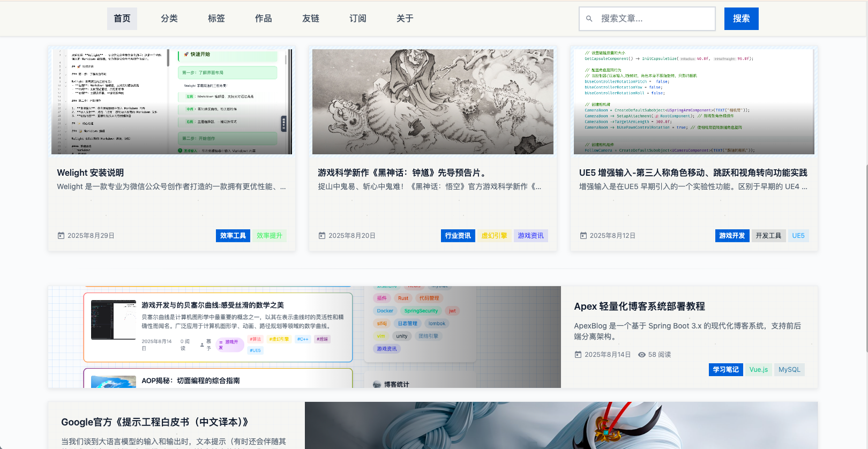868x449 pixels.
Task: Click the magnifier icon in search box
Action: pos(589,19)
